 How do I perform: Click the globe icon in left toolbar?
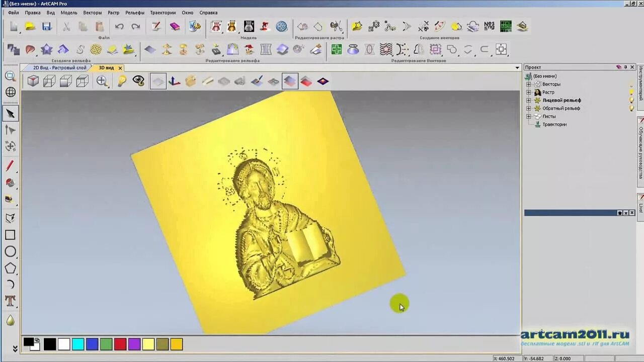point(10,92)
